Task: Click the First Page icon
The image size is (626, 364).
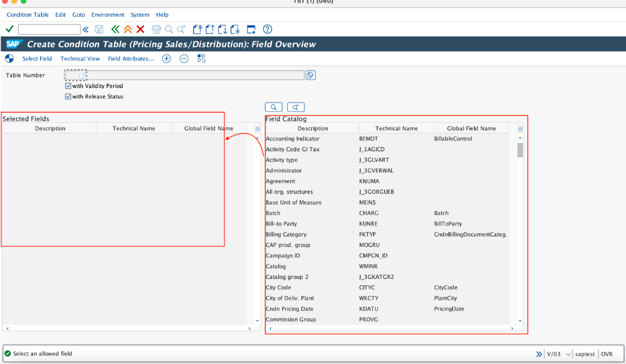Action: [x=198, y=29]
